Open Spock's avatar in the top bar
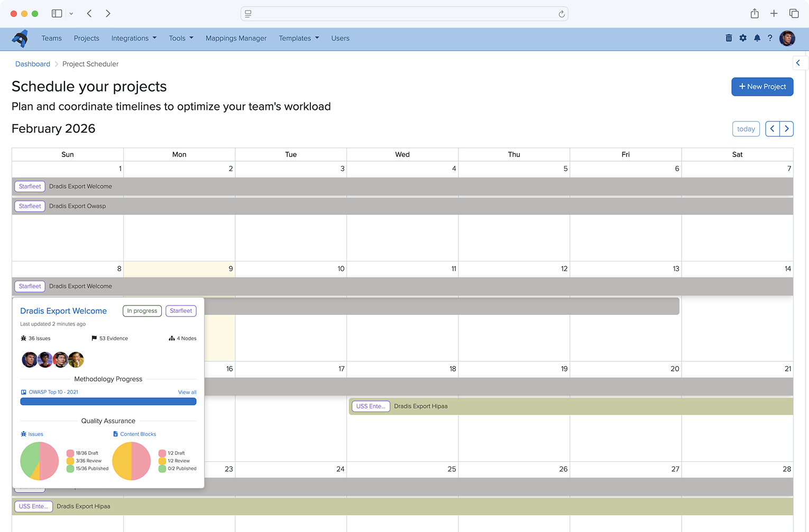Screen dimensions: 809x532 click(x=787, y=38)
